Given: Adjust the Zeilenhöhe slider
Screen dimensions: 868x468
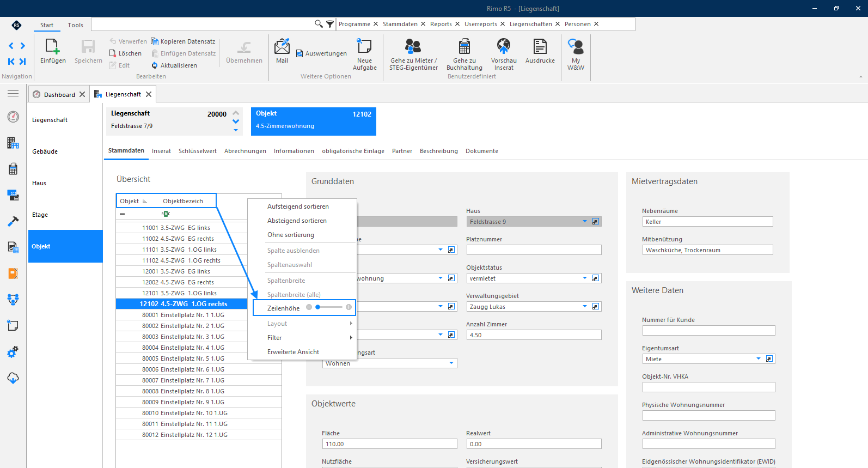Looking at the screenshot, I should tap(329, 307).
